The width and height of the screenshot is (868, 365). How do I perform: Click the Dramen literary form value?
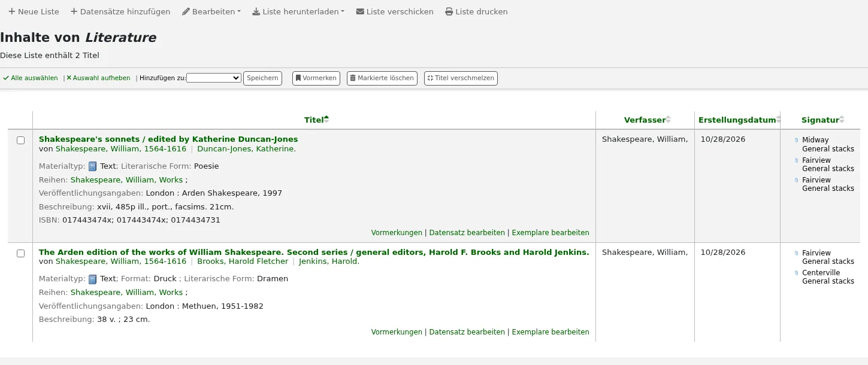[273, 278]
